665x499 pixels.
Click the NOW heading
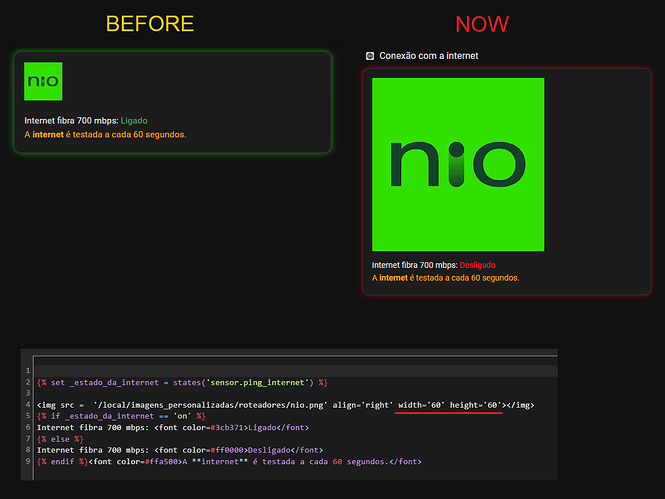click(482, 24)
